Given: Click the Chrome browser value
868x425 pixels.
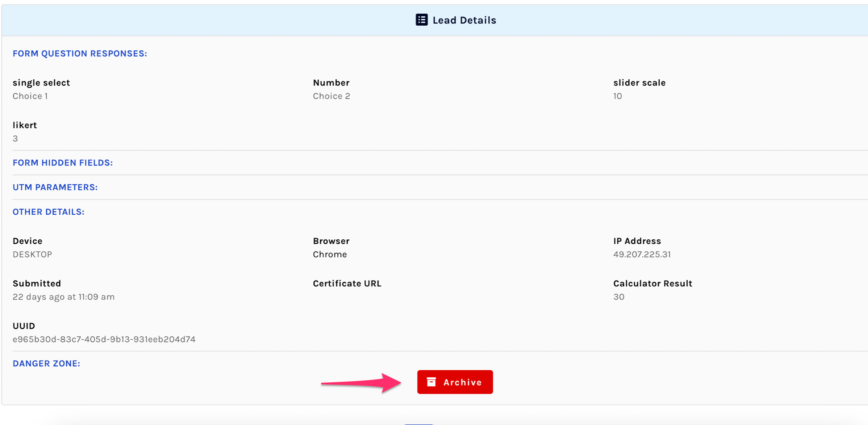Looking at the screenshot, I should (x=330, y=254).
